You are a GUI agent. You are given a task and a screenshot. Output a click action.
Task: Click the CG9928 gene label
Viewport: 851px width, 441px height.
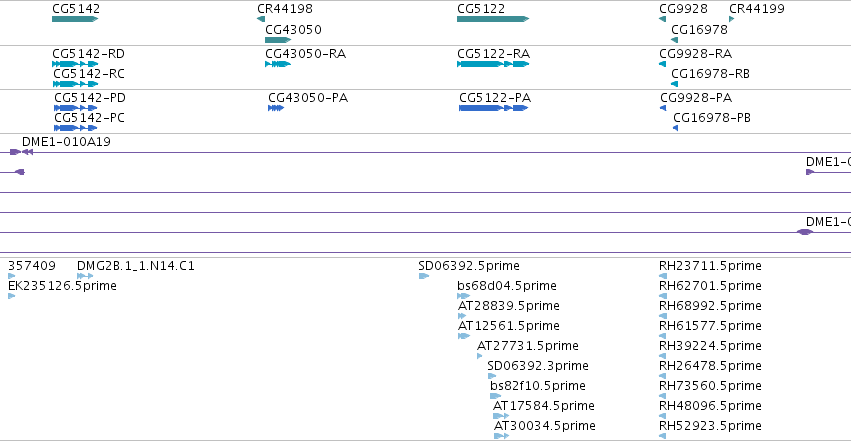coord(683,9)
